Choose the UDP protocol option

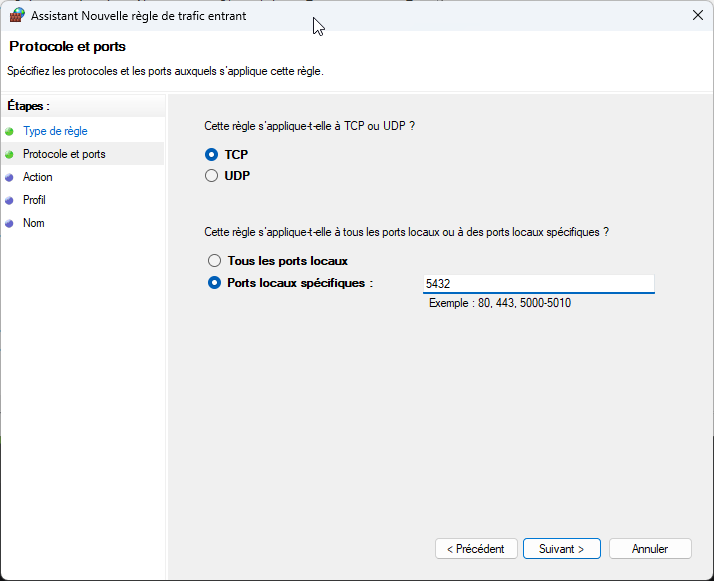coord(211,176)
